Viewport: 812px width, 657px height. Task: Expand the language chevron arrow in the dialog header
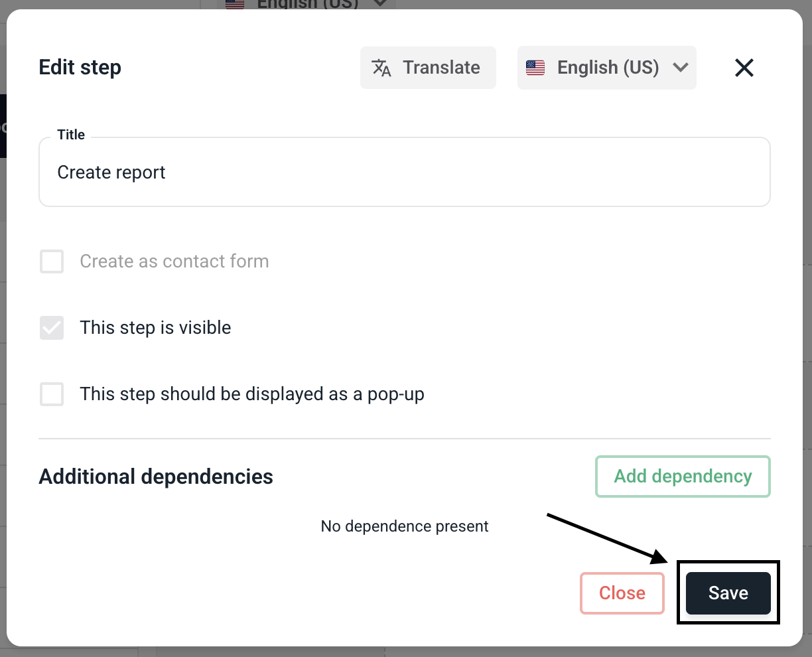[x=681, y=68]
